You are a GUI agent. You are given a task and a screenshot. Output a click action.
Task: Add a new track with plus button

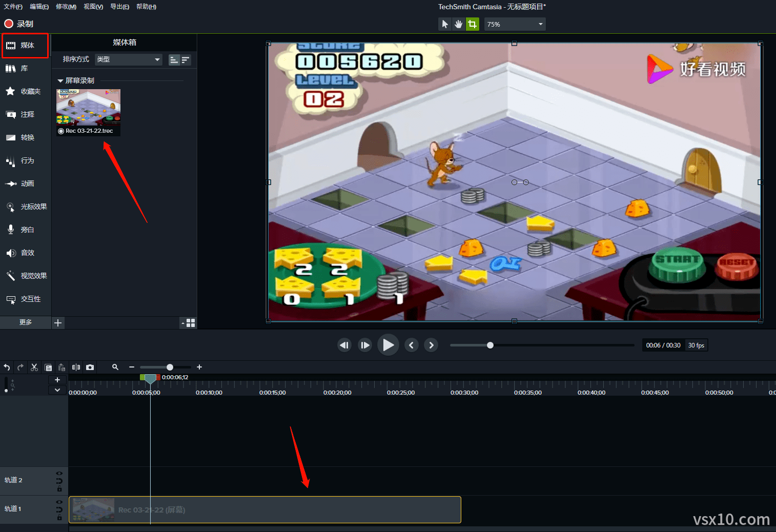[x=57, y=380]
